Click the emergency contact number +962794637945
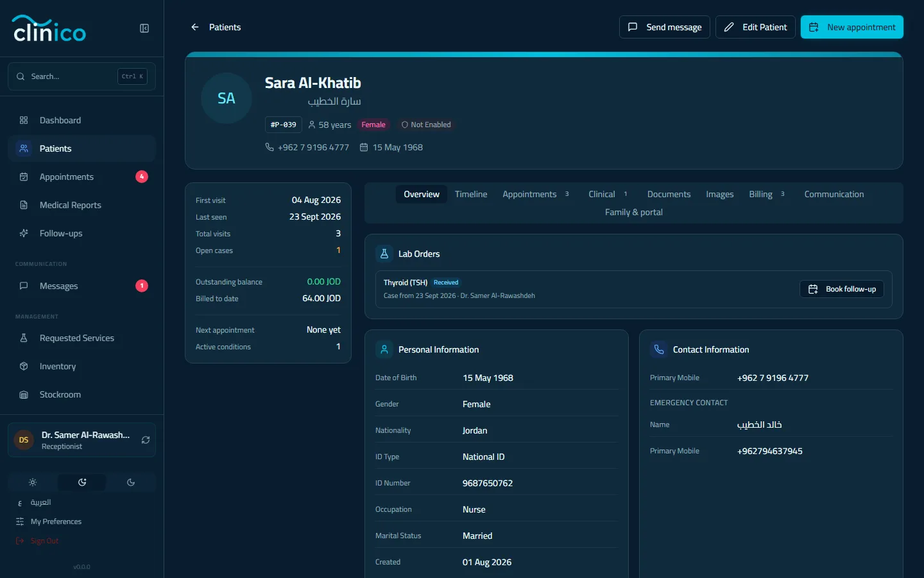 coord(769,451)
